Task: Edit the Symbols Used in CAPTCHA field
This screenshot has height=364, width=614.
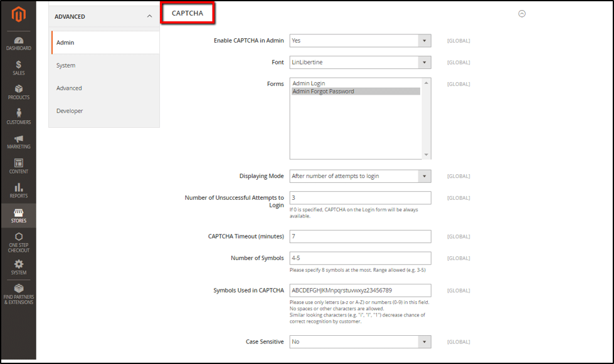Action: click(x=359, y=290)
